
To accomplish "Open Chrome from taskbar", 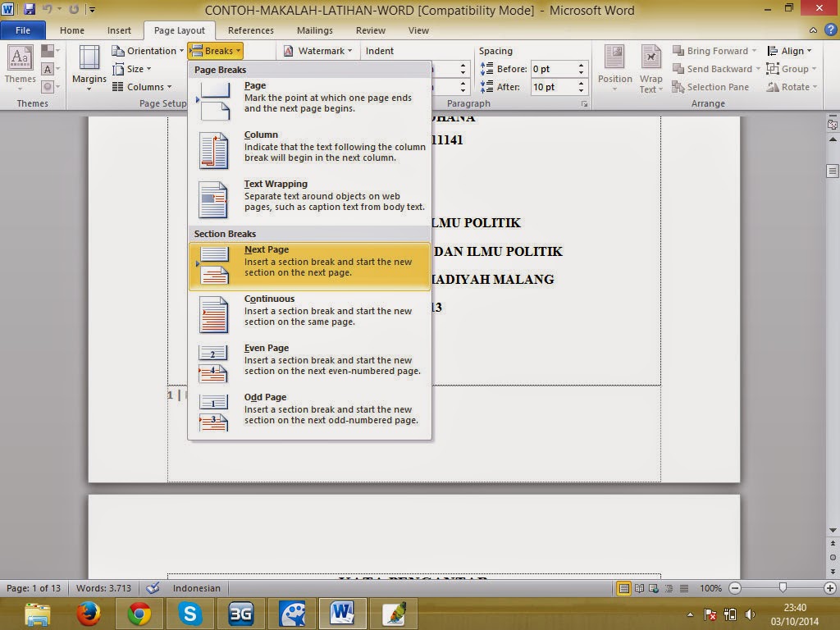I will (139, 614).
